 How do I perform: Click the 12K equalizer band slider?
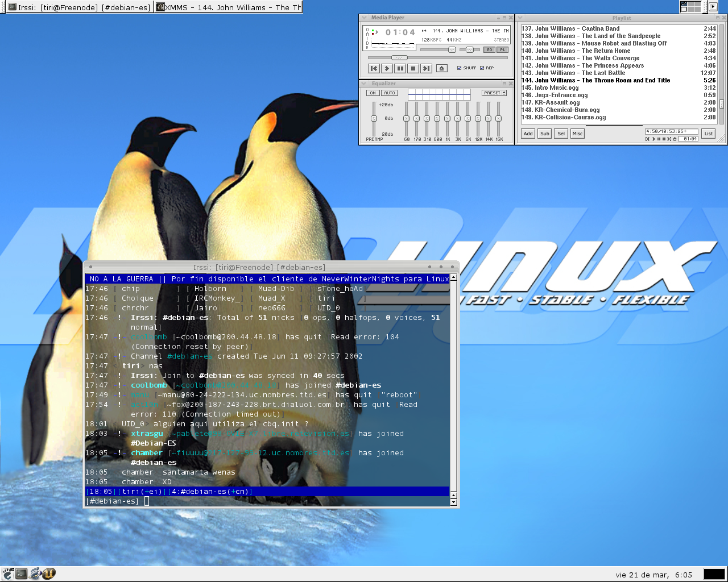[x=478, y=118]
